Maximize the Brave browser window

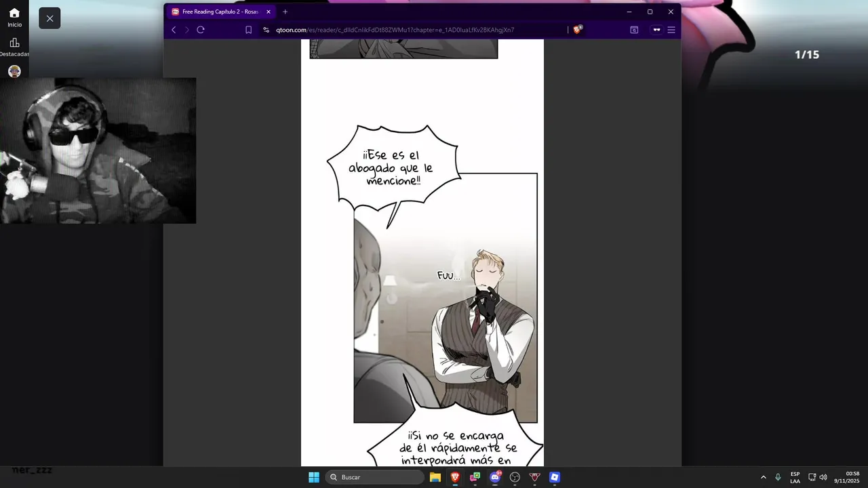650,12
